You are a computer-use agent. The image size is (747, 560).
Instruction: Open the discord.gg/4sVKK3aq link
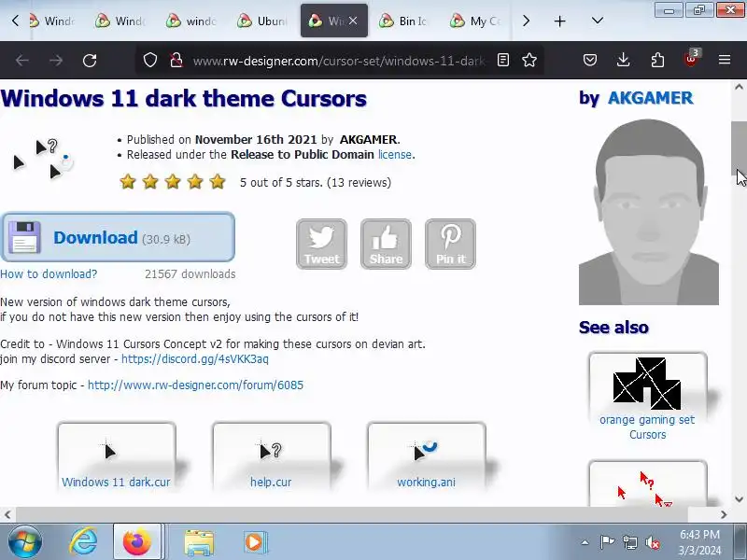click(x=195, y=359)
